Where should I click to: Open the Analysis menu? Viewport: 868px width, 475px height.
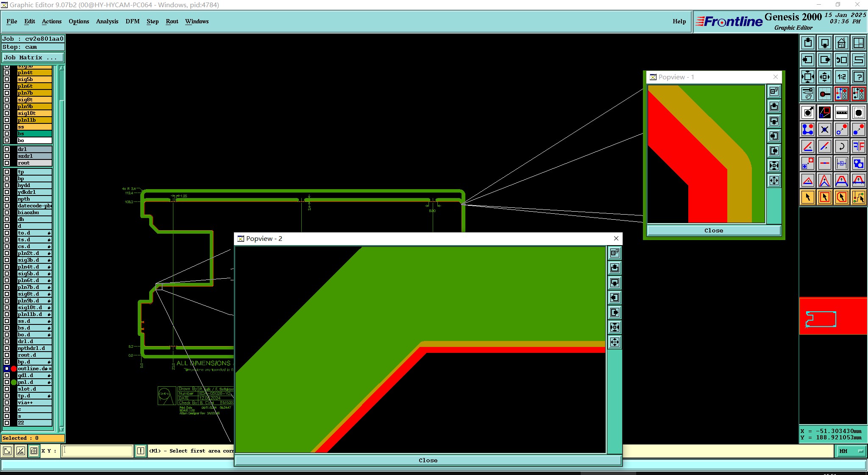tap(107, 21)
